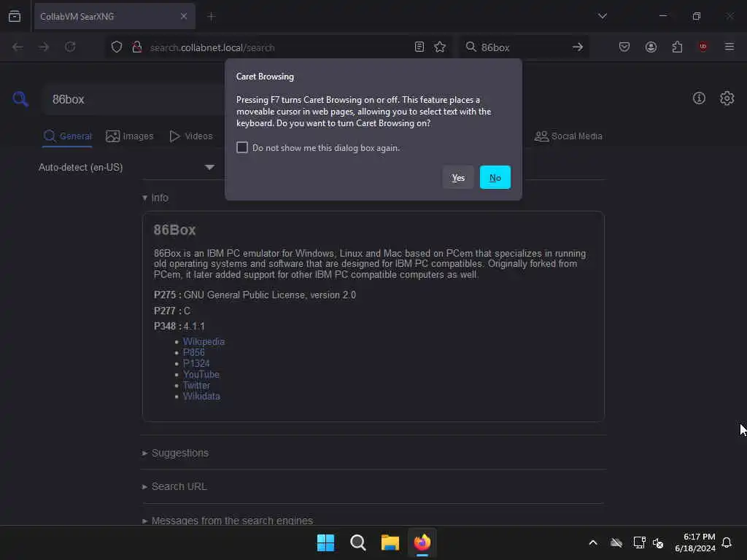
Task: View site security lock info
Action: [x=137, y=47]
